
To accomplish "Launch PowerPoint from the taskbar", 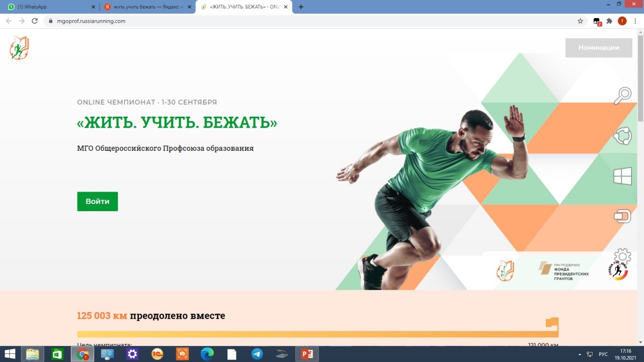I will click(306, 354).
